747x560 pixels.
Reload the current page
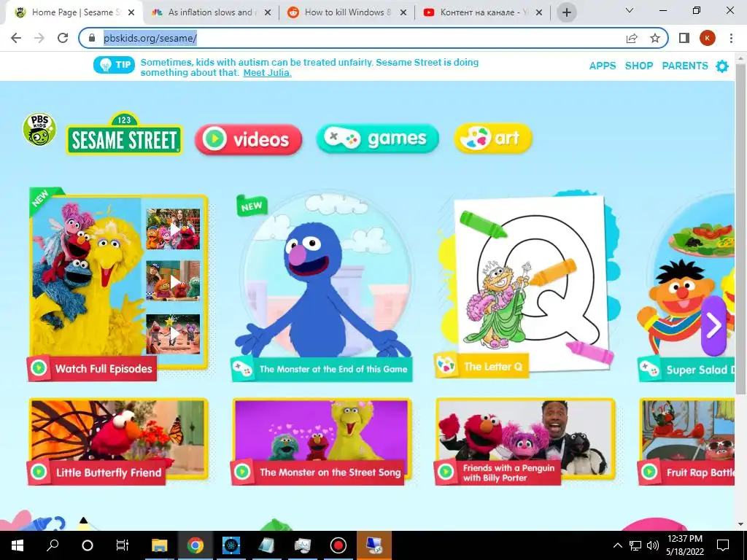pyautogui.click(x=63, y=38)
